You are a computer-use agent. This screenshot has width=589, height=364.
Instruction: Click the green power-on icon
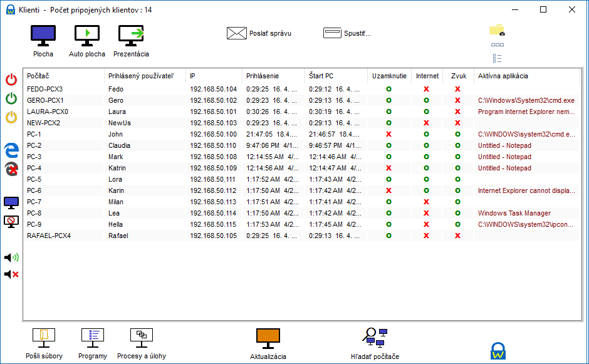click(x=11, y=98)
